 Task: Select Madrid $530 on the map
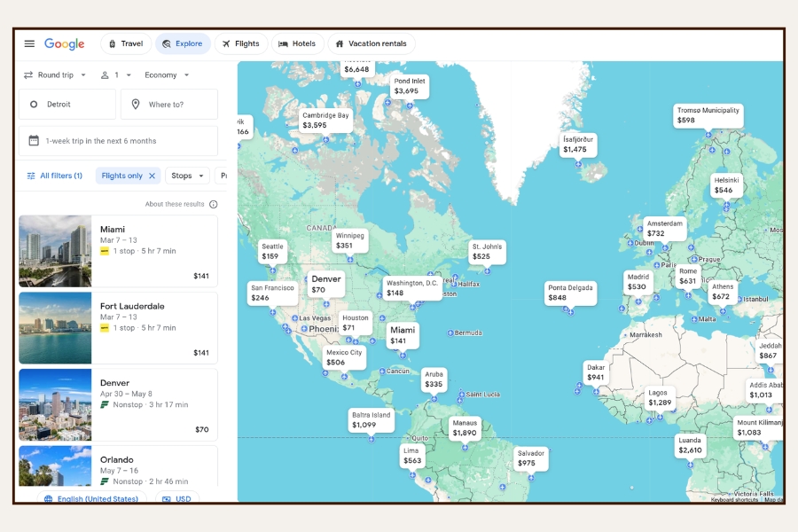click(x=638, y=282)
